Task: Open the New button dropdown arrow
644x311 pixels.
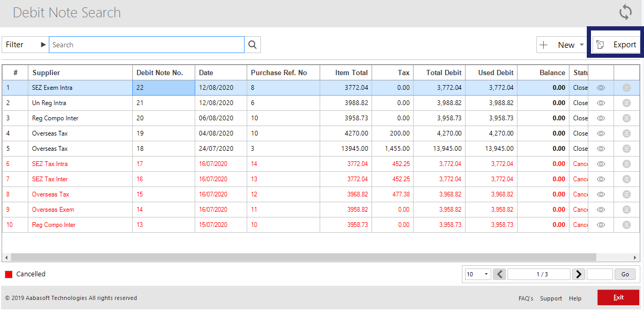Action: tap(580, 45)
